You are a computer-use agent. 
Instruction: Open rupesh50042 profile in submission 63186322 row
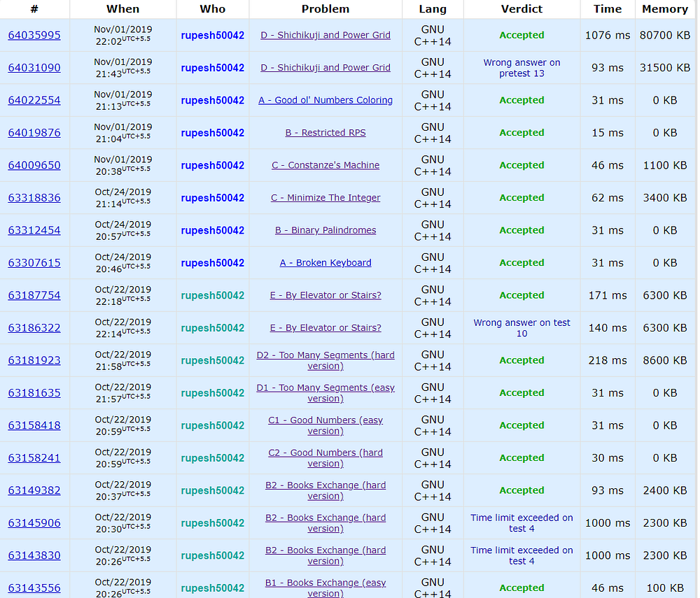point(213,328)
